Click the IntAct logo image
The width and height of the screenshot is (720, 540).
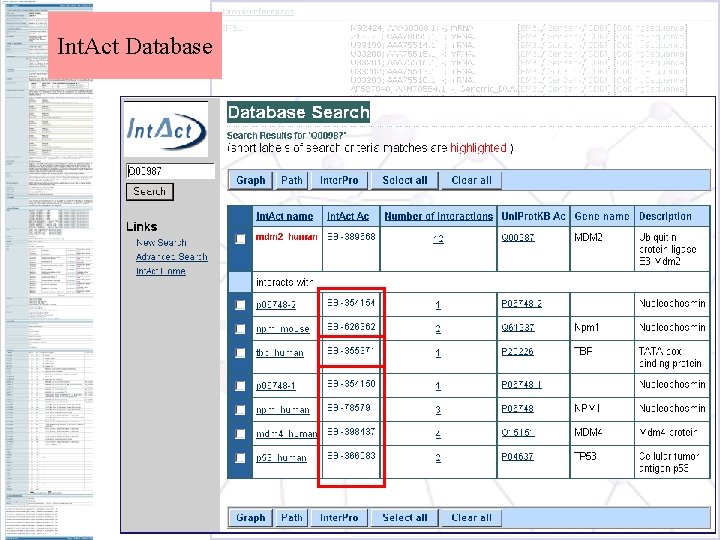(x=166, y=129)
